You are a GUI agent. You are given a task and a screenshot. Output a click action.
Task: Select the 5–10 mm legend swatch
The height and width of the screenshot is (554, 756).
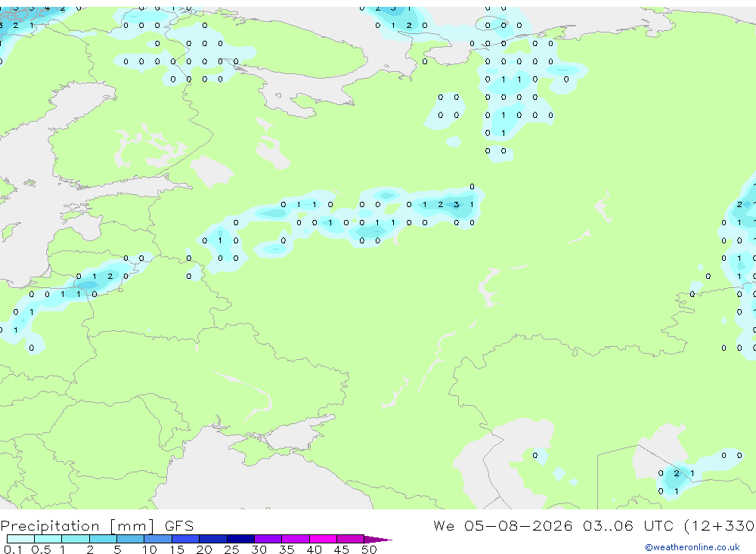coord(130,539)
